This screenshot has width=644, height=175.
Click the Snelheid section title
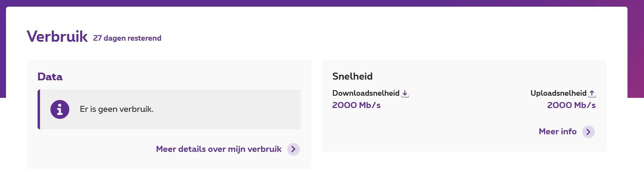point(352,76)
